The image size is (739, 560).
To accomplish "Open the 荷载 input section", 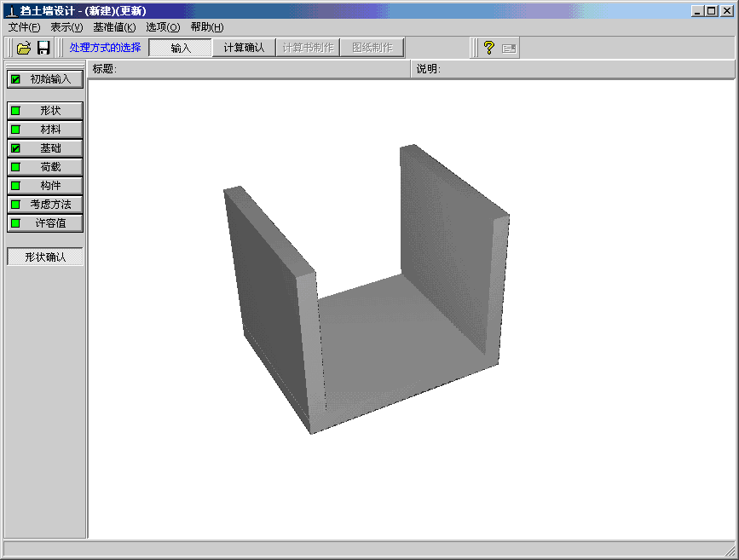I will [x=46, y=167].
